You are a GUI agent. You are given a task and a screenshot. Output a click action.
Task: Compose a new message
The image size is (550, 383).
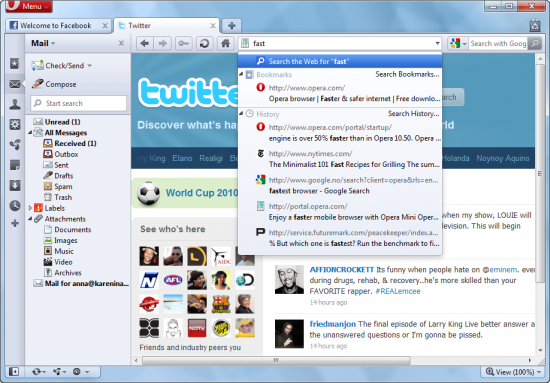(x=54, y=84)
